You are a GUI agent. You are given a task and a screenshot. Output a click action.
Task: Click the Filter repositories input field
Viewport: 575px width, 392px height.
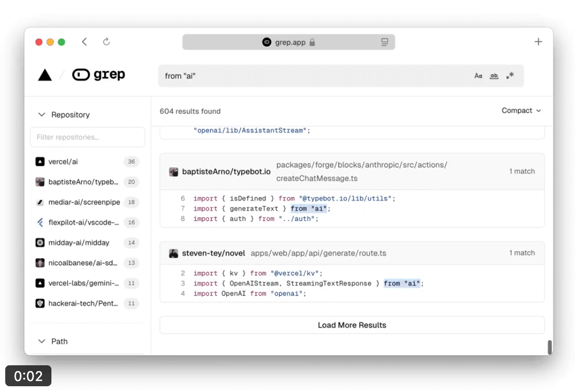point(87,137)
